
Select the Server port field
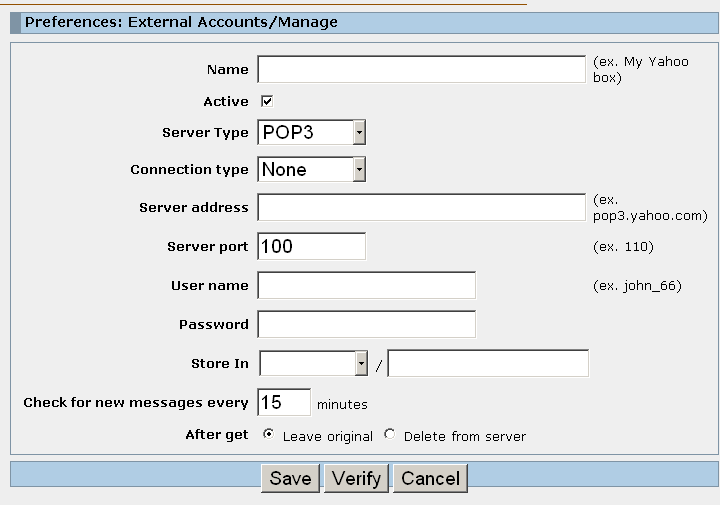311,246
